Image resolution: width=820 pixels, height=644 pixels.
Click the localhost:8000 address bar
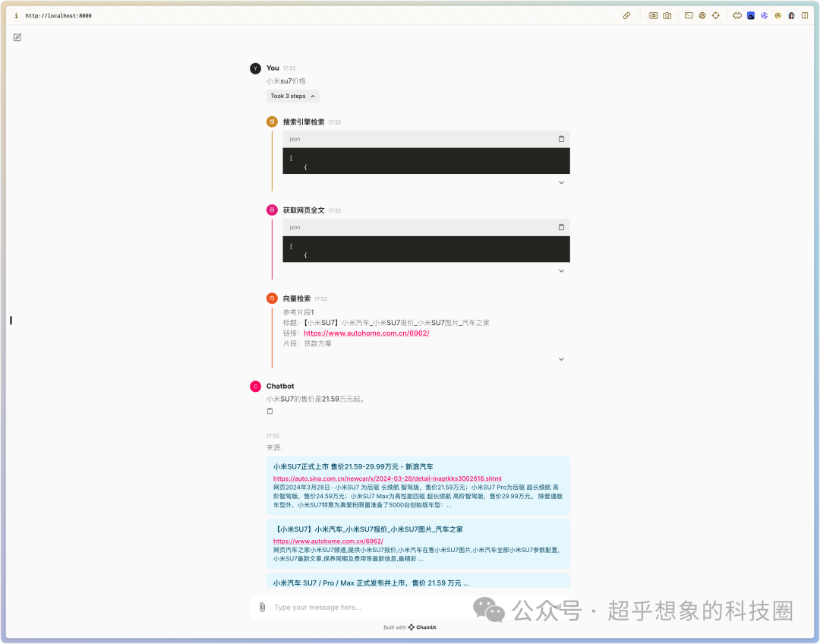[x=58, y=16]
